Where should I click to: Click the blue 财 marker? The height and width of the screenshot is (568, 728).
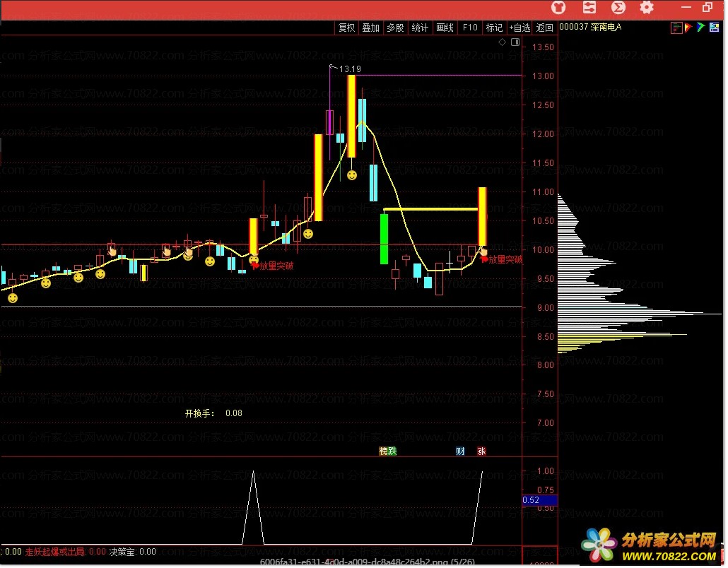pos(460,451)
